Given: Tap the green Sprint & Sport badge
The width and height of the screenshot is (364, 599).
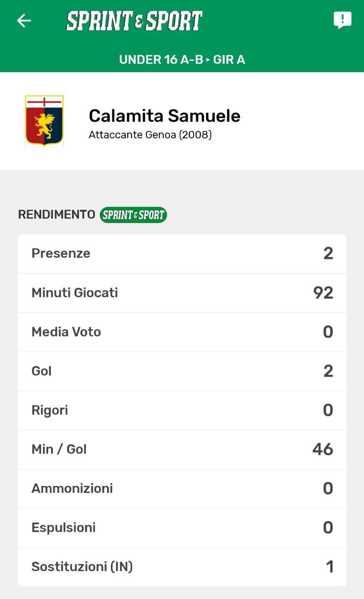Looking at the screenshot, I should click(x=133, y=215).
